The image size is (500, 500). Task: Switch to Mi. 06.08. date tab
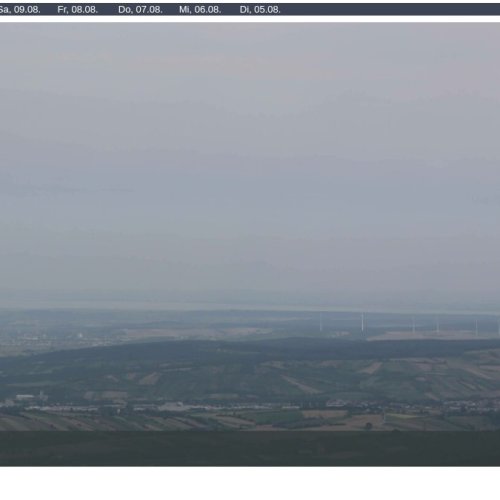click(200, 10)
